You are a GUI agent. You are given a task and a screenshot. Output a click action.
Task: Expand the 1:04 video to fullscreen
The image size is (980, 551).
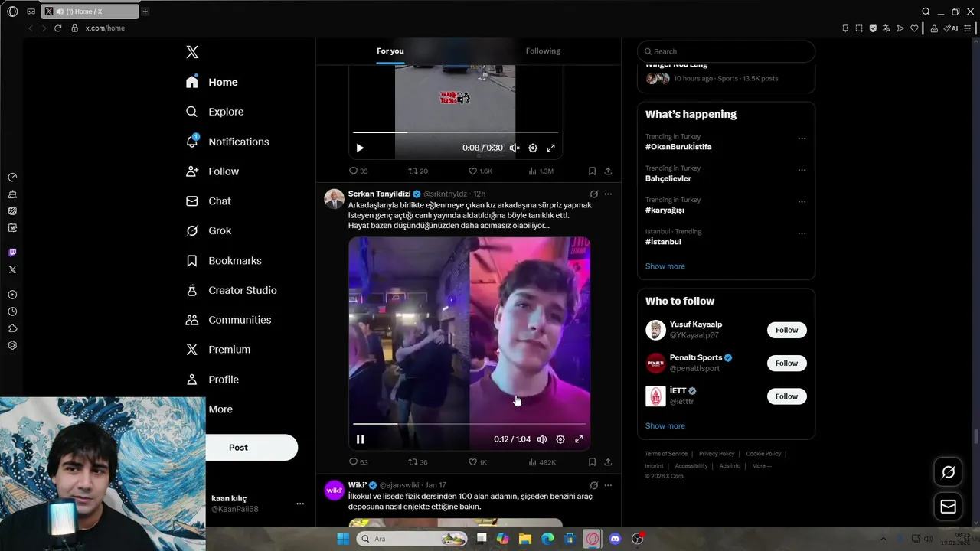[x=579, y=439]
